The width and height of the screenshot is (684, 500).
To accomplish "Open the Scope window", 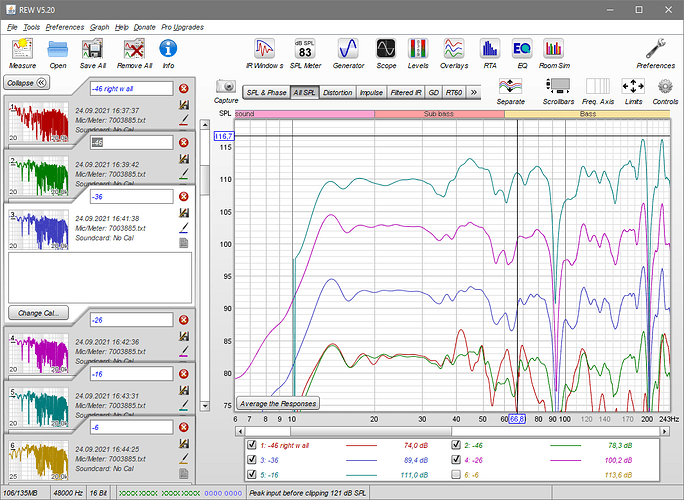I will pos(386,49).
